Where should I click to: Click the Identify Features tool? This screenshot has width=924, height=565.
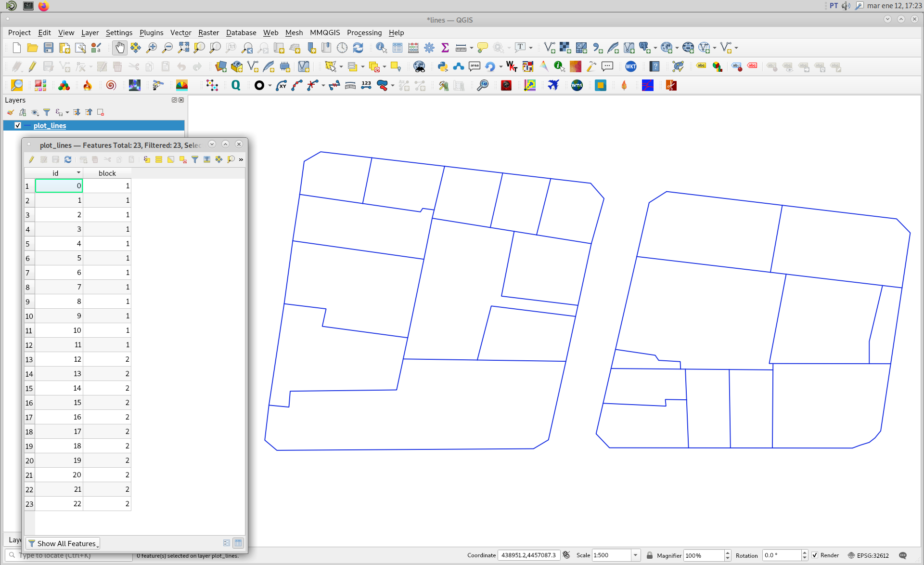tap(381, 48)
